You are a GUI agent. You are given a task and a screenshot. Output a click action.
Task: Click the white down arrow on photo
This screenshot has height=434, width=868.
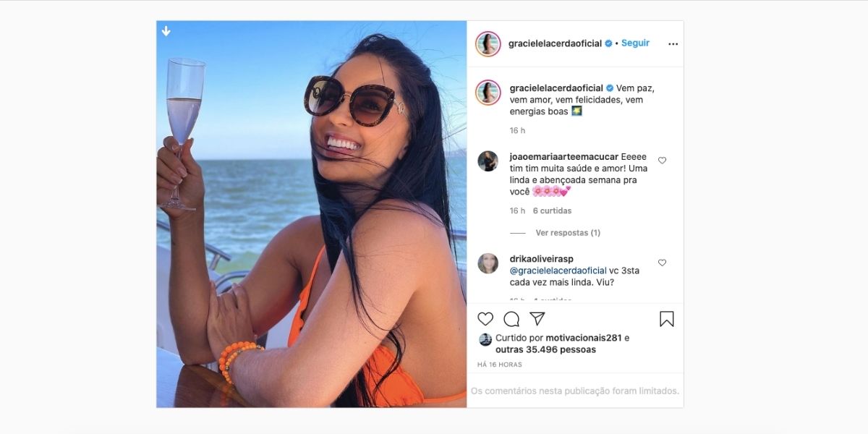coord(166,31)
